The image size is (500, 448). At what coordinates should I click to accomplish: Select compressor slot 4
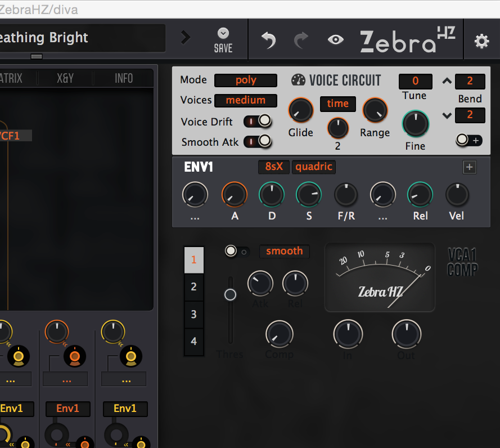(x=193, y=342)
